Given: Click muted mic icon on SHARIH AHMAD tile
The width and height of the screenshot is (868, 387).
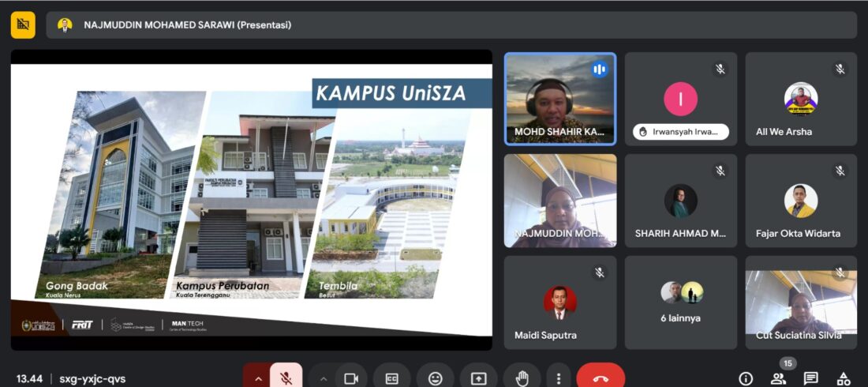Looking at the screenshot, I should pyautogui.click(x=720, y=171).
